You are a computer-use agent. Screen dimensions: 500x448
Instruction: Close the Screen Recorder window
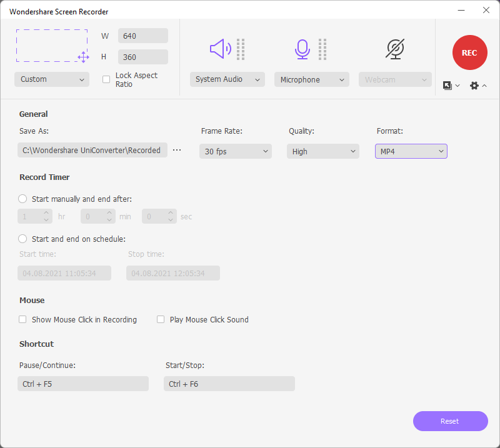coord(486,10)
